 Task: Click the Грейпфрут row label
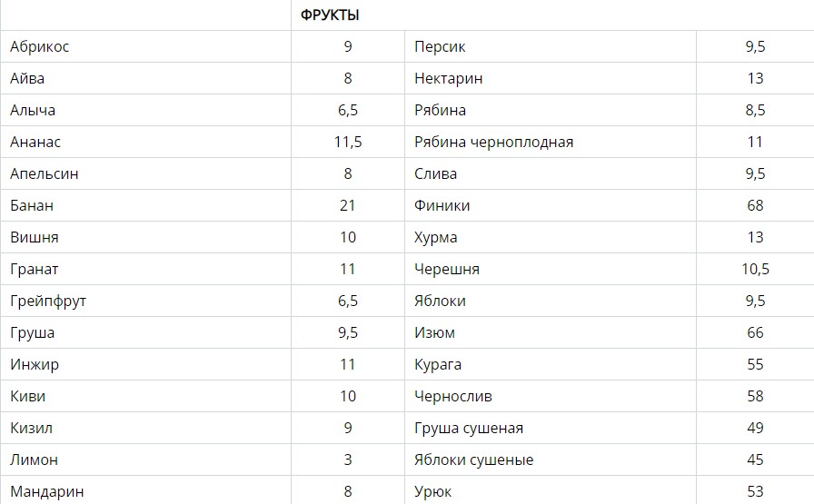(x=48, y=301)
